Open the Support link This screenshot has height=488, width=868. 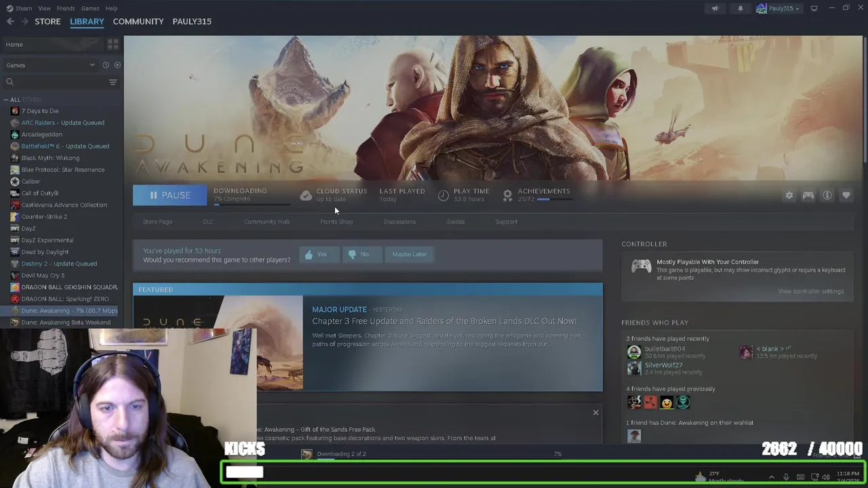506,222
